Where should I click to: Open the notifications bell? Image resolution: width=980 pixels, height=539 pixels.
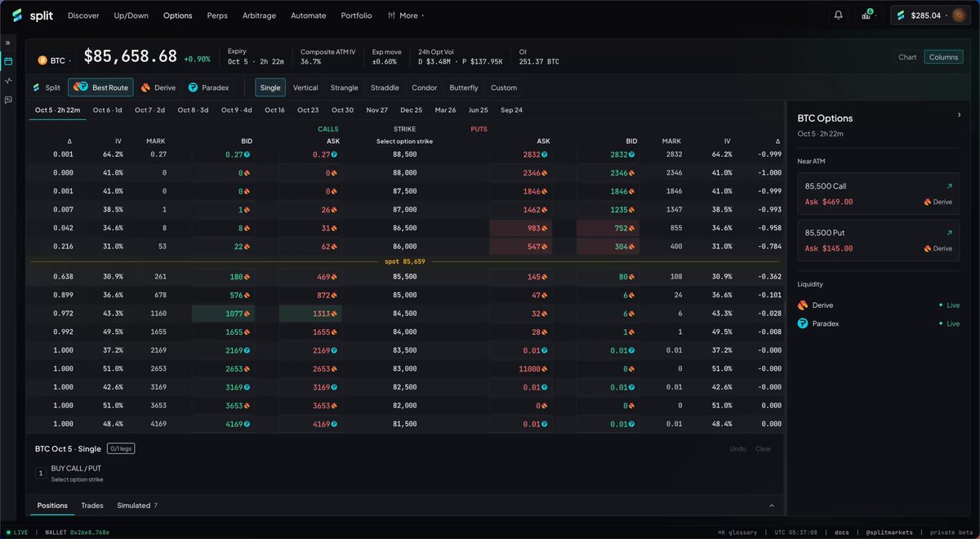click(x=838, y=15)
